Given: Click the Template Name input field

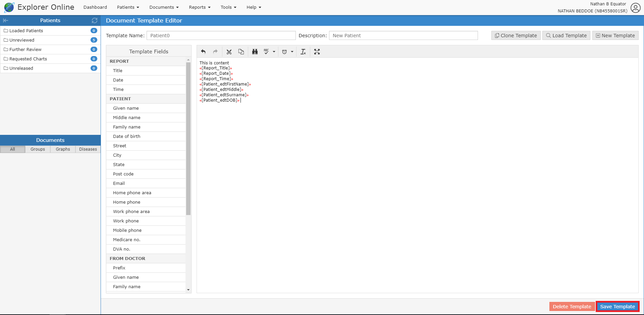Looking at the screenshot, I should point(221,36).
